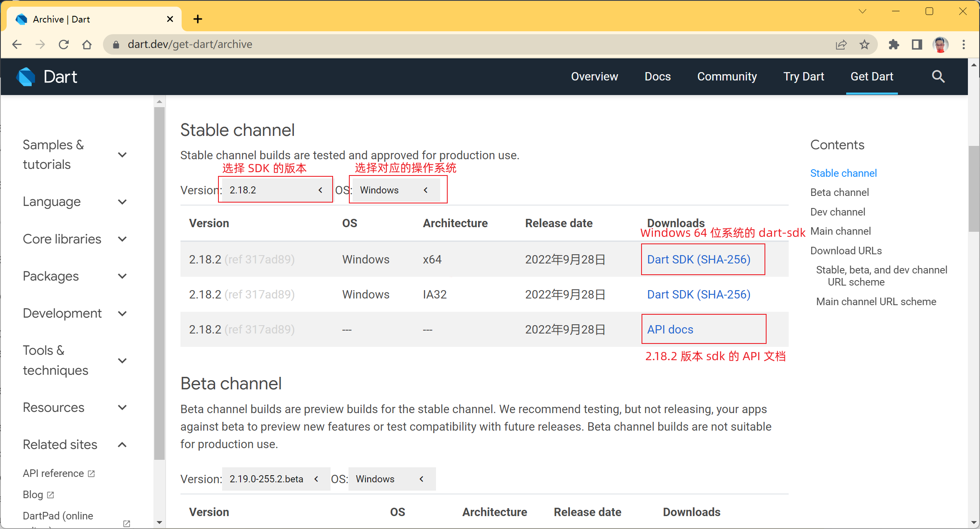Jump to Stable channel in Contents
Image resolution: width=980 pixels, height=529 pixels.
click(843, 173)
